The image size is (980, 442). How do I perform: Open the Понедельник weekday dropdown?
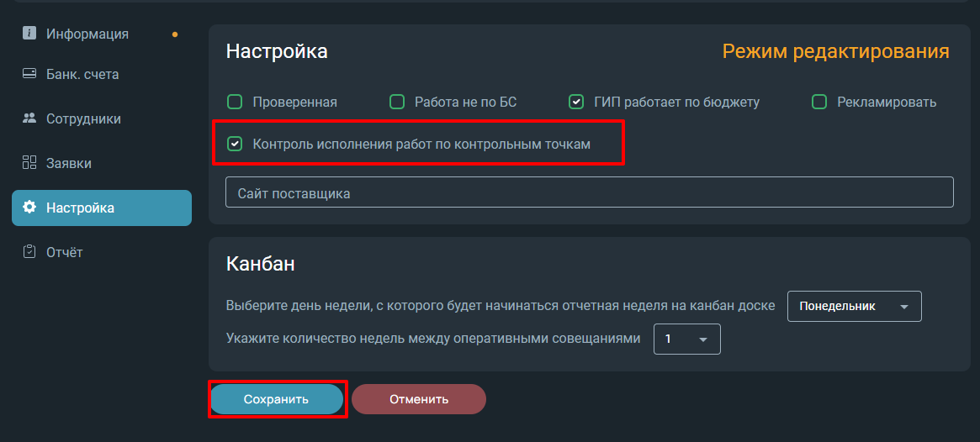point(855,307)
